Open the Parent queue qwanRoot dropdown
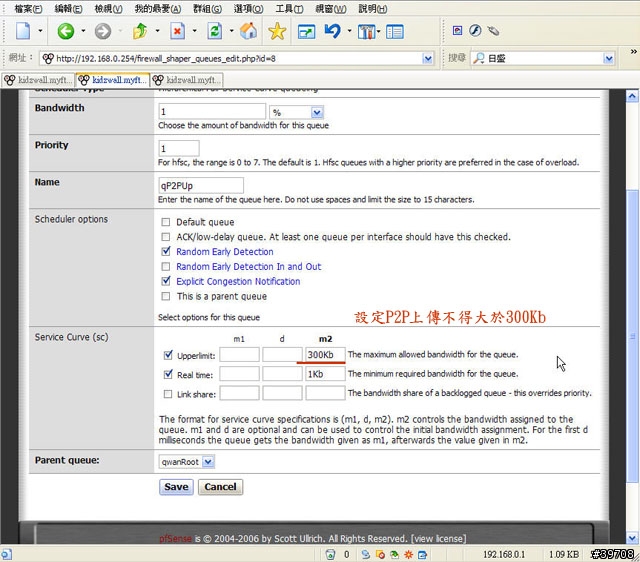 (x=186, y=462)
